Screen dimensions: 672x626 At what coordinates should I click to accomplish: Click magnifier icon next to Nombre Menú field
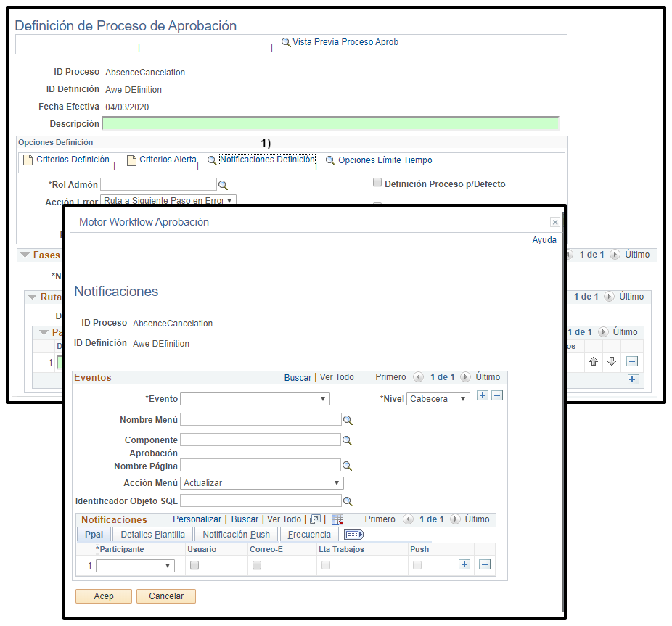tap(348, 420)
